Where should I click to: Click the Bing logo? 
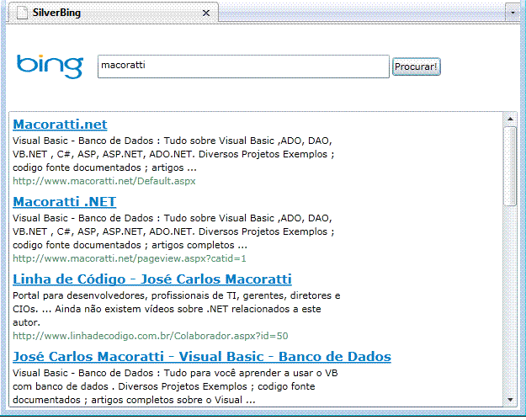tap(50, 66)
